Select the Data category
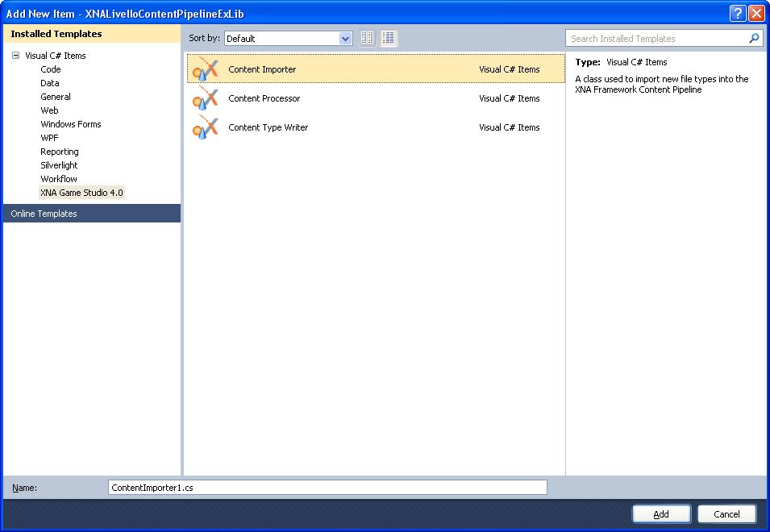 50,83
